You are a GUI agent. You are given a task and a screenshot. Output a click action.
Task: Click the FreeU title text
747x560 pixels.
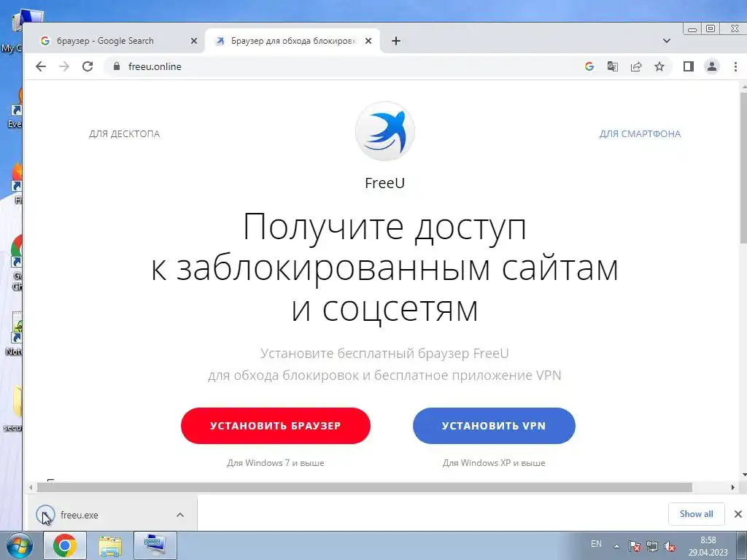[385, 183]
